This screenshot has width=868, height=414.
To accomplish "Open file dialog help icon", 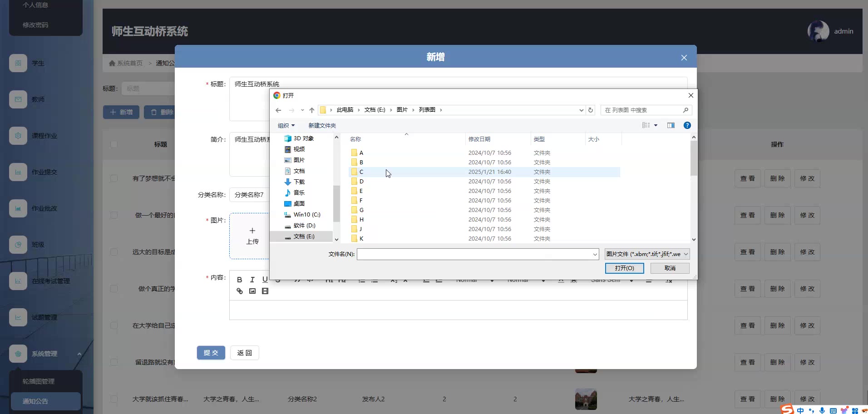I will click(687, 125).
